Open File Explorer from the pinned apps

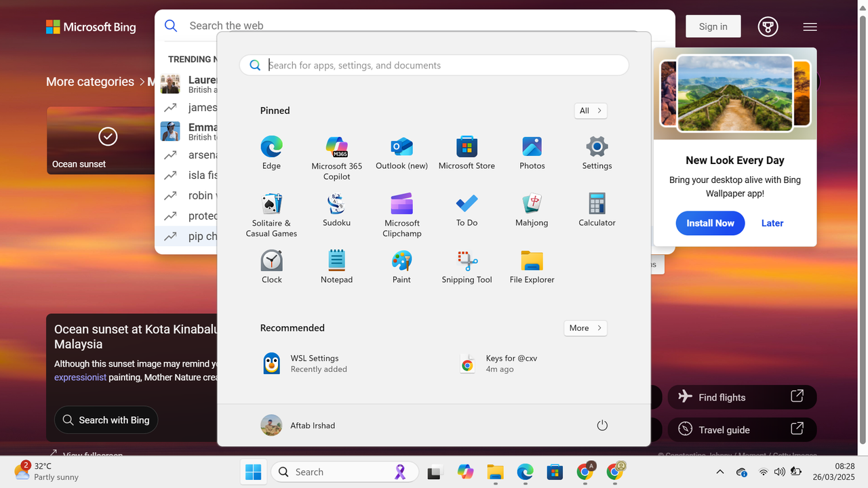coord(532,267)
